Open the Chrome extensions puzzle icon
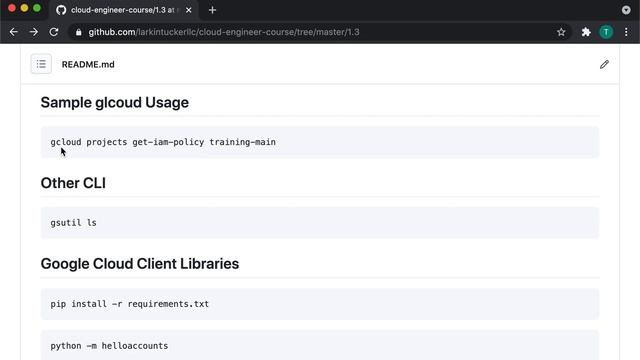Screen dimensions: 640x360 tap(586, 32)
